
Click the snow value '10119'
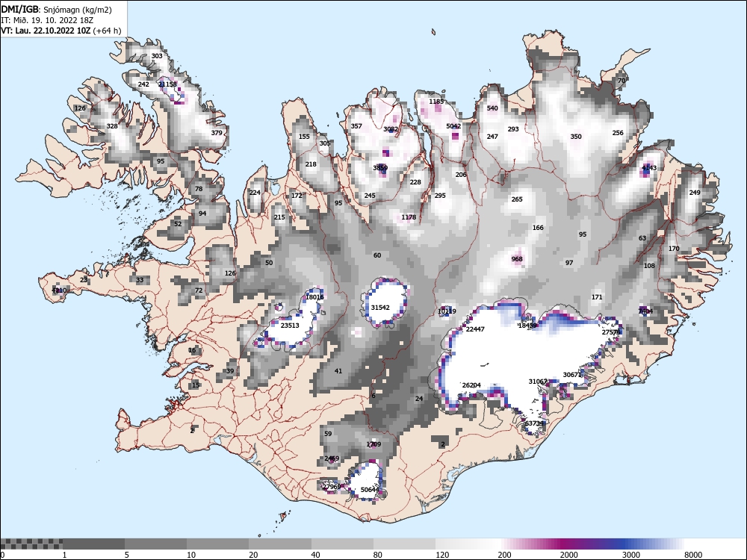coord(447,311)
